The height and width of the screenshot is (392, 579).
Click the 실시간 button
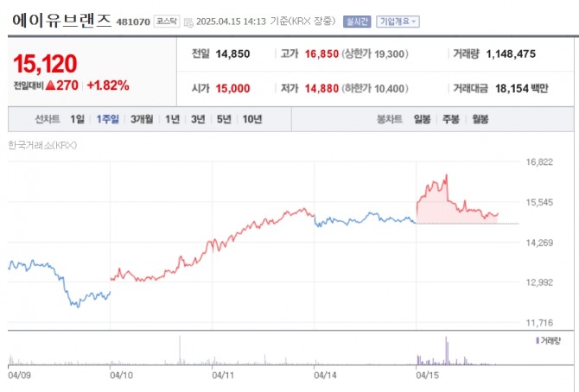357,22
